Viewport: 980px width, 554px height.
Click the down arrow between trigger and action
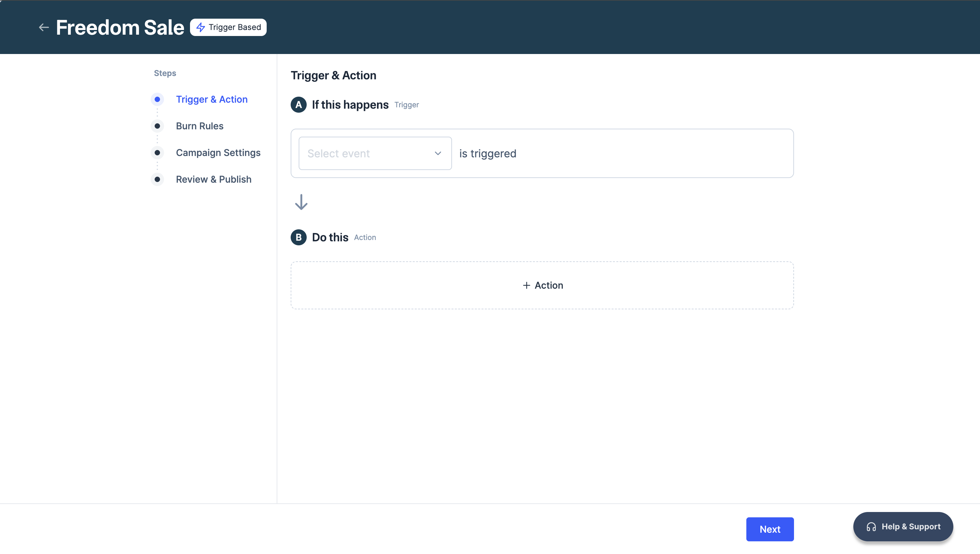pyautogui.click(x=301, y=202)
